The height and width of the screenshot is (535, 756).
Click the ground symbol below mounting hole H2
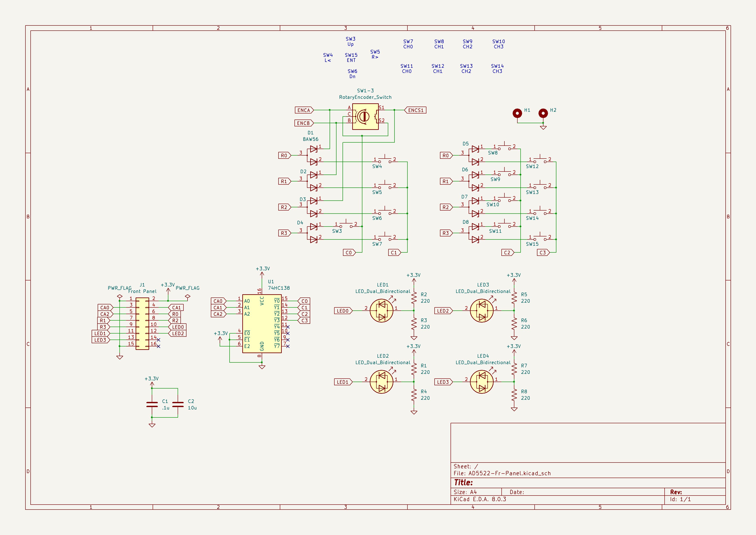[x=543, y=127]
